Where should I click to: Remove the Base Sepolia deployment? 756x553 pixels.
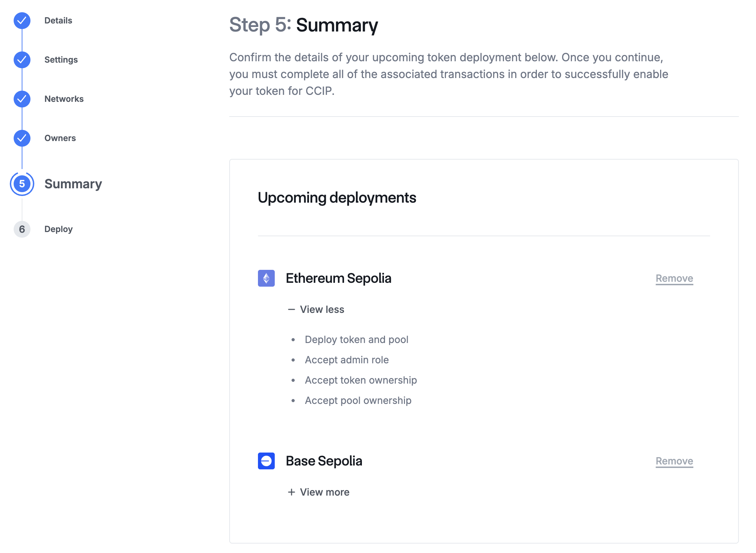(674, 461)
